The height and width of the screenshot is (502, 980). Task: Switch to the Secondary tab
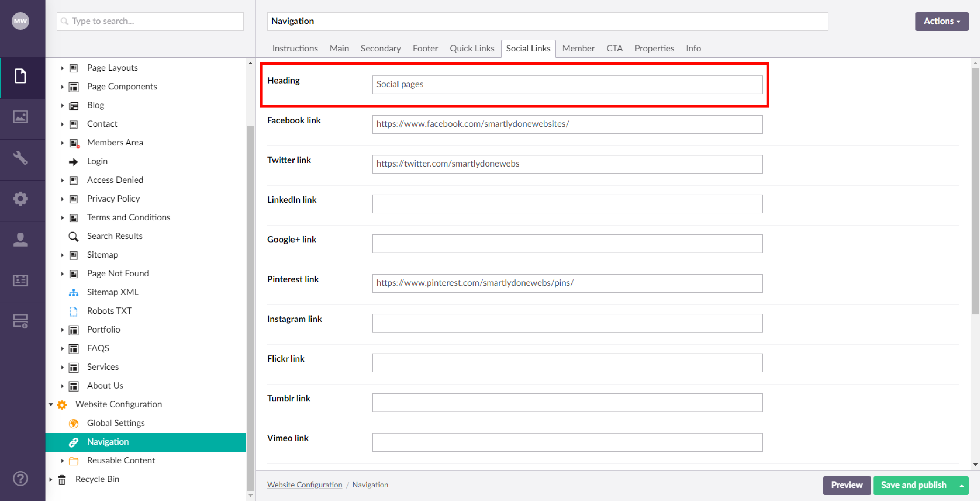pyautogui.click(x=380, y=48)
